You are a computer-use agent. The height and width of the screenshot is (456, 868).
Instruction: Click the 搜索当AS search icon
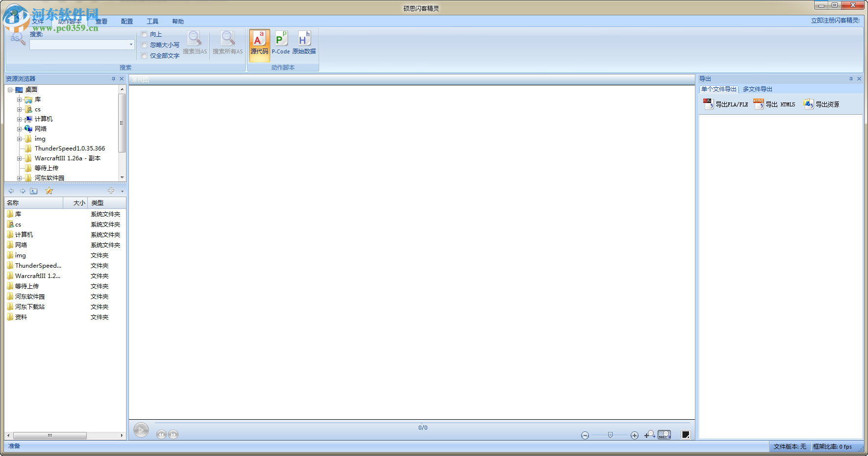(195, 43)
